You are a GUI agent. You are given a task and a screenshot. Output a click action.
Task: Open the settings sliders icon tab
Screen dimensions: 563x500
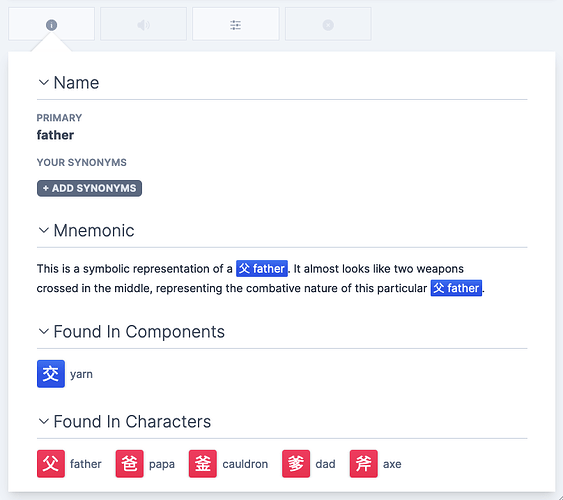(236, 25)
